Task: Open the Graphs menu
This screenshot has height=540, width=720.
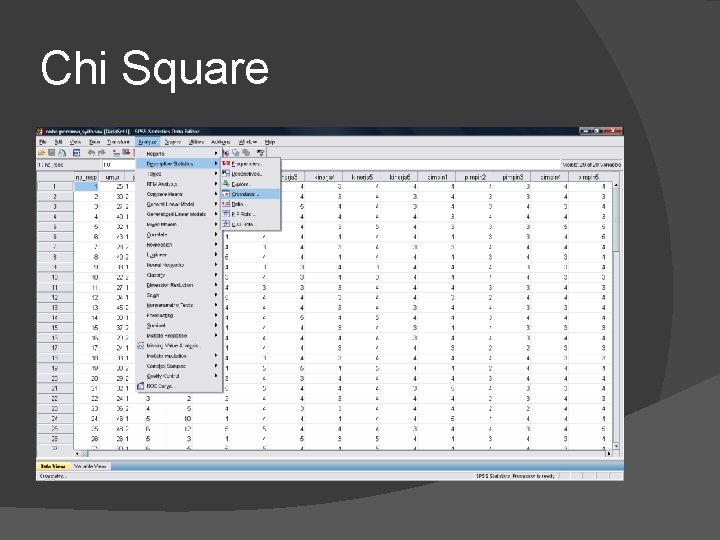Action: tap(173, 142)
